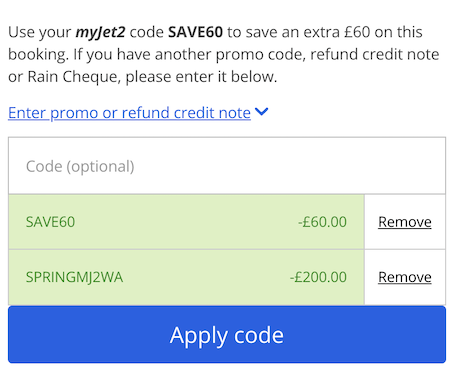Open the Enter promo or refund credit note link
454x378 pixels.
point(129,113)
